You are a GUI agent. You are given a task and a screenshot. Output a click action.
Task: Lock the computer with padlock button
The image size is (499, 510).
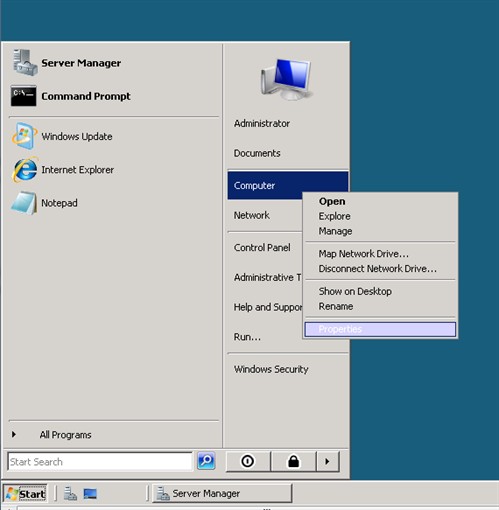point(293,461)
